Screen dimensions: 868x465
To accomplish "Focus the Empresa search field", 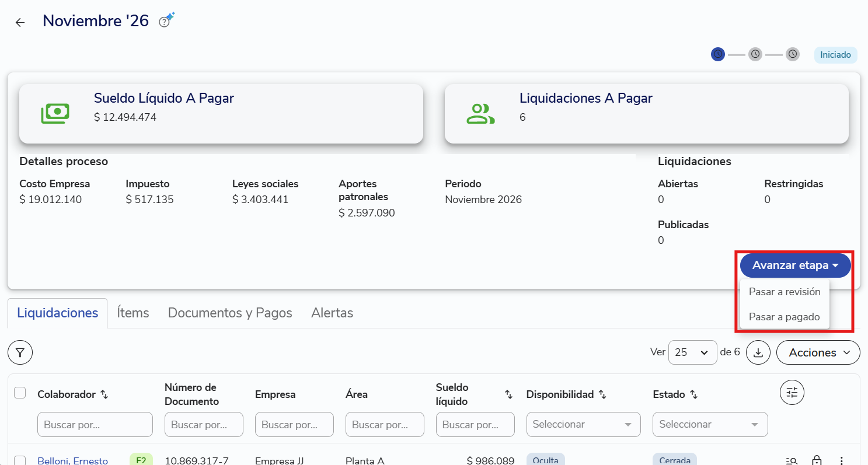I will [x=294, y=424].
